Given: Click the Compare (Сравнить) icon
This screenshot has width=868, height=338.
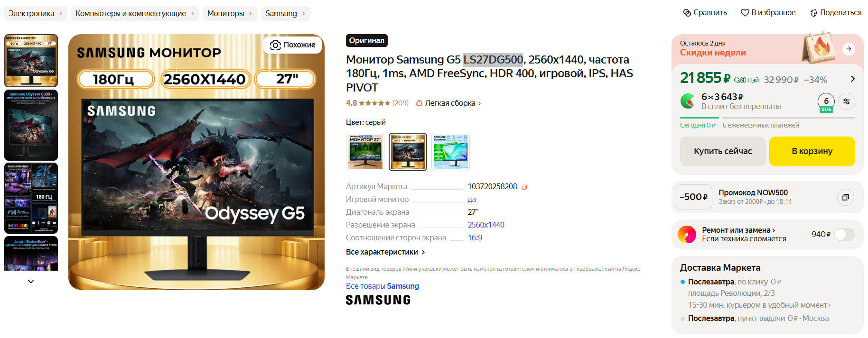Looking at the screenshot, I should point(687,13).
